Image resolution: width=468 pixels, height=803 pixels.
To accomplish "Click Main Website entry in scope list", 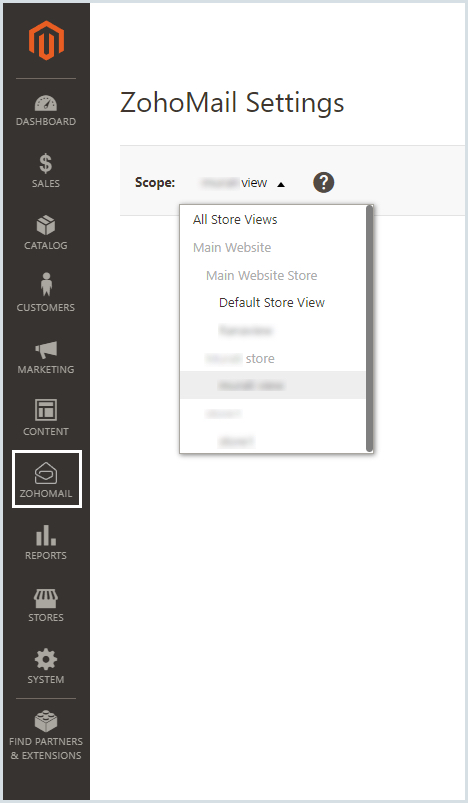I will (232, 247).
